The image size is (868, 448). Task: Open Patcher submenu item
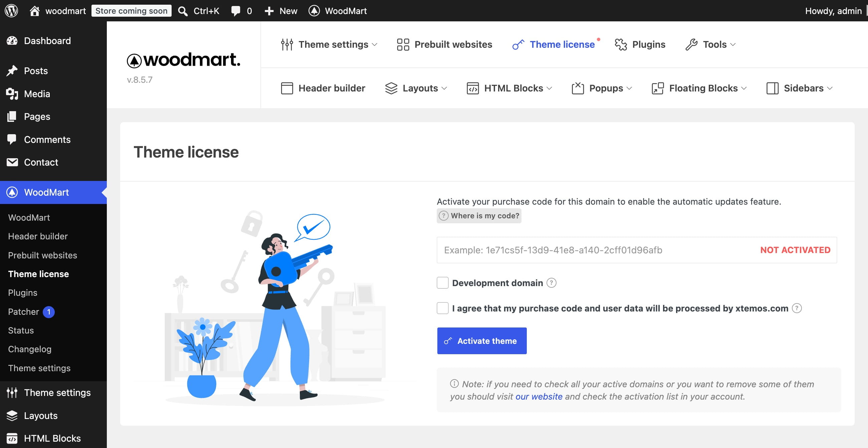tap(24, 311)
